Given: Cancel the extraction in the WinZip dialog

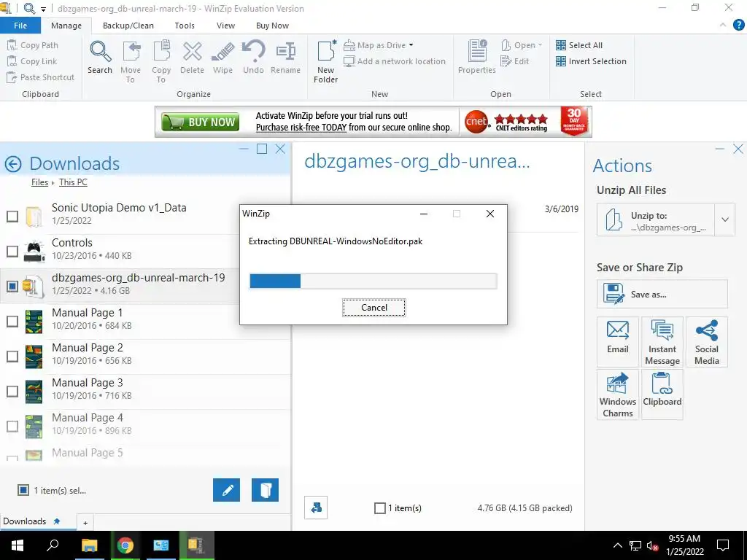Looking at the screenshot, I should (x=374, y=308).
